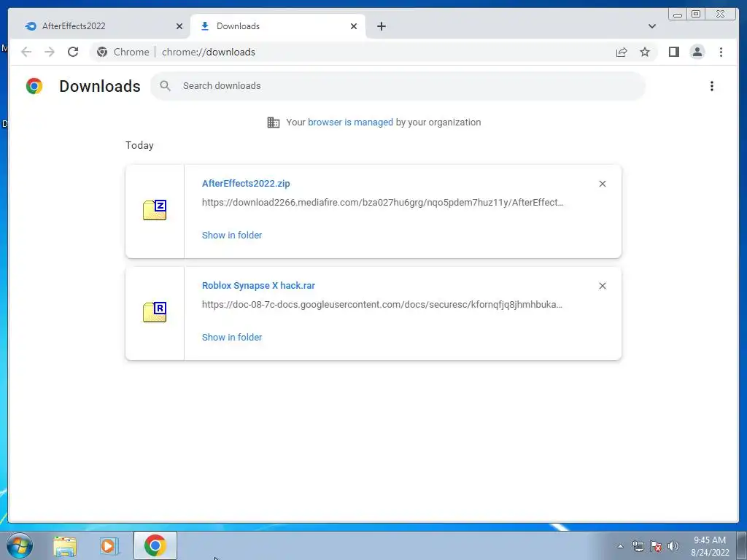Click the Chrome site info icon in address bar
This screenshot has height=560, width=747.
click(x=102, y=52)
